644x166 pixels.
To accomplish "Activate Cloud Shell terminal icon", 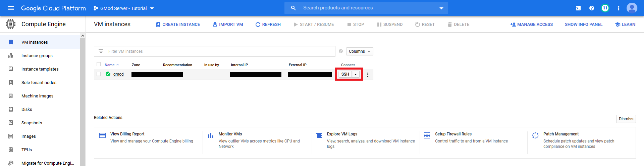I will click(x=578, y=8).
